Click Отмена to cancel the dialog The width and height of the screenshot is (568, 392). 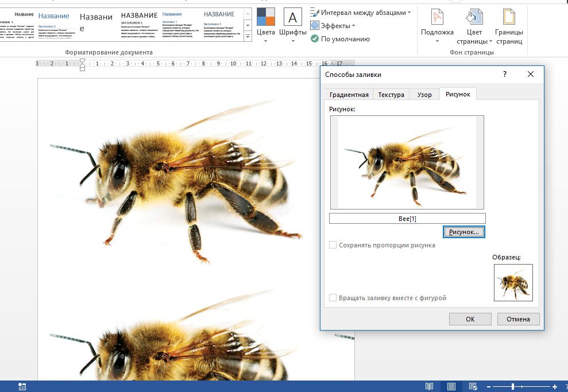coord(518,319)
